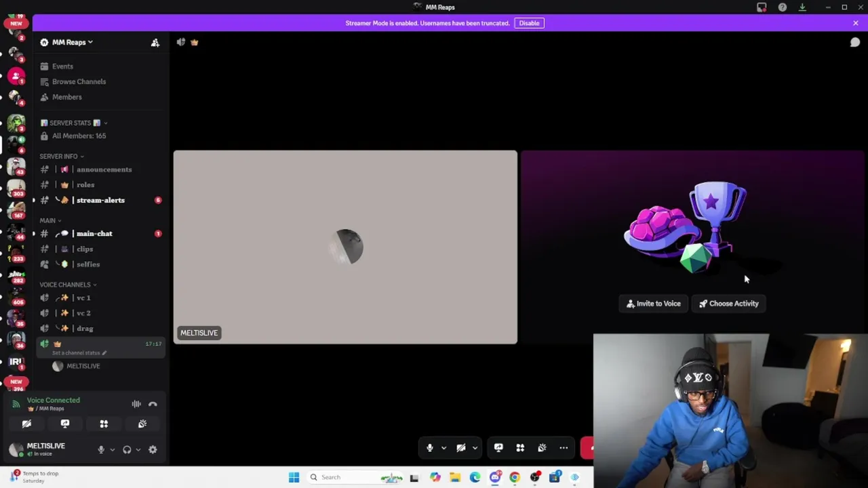868x488 pixels.
Task: Click Invite to Voice button
Action: pos(654,304)
